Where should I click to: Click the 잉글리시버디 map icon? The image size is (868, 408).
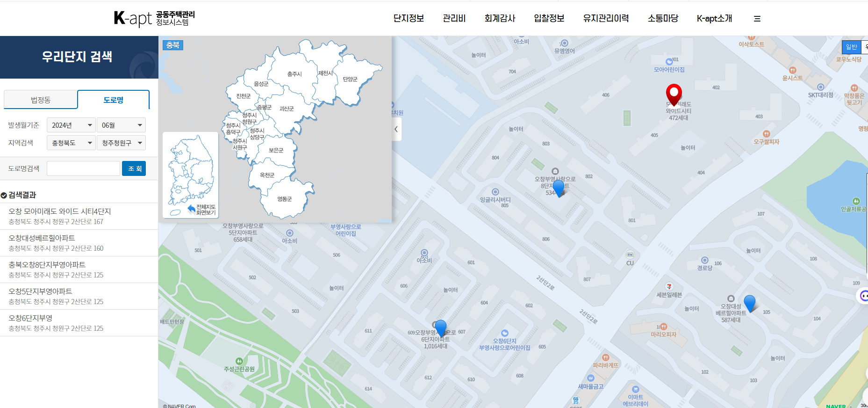pos(495,192)
